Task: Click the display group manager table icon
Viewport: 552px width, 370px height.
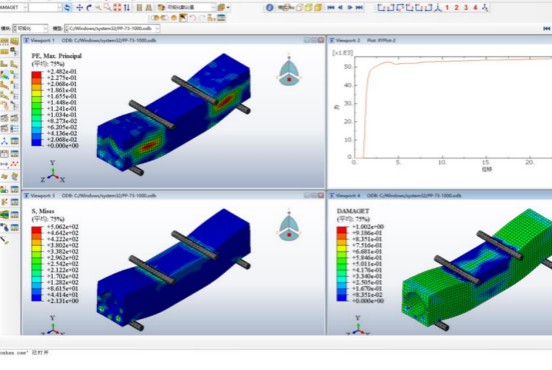Action: (221, 18)
